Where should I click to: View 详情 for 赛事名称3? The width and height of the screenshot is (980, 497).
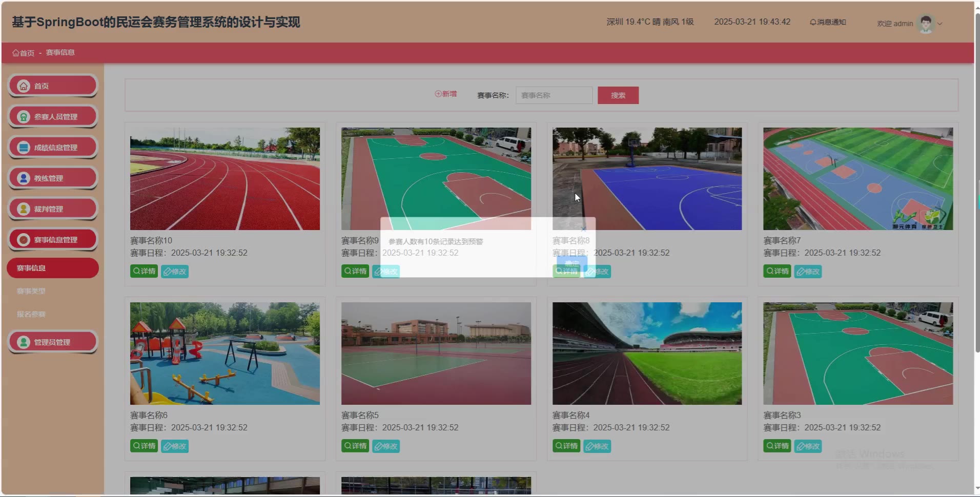point(777,446)
